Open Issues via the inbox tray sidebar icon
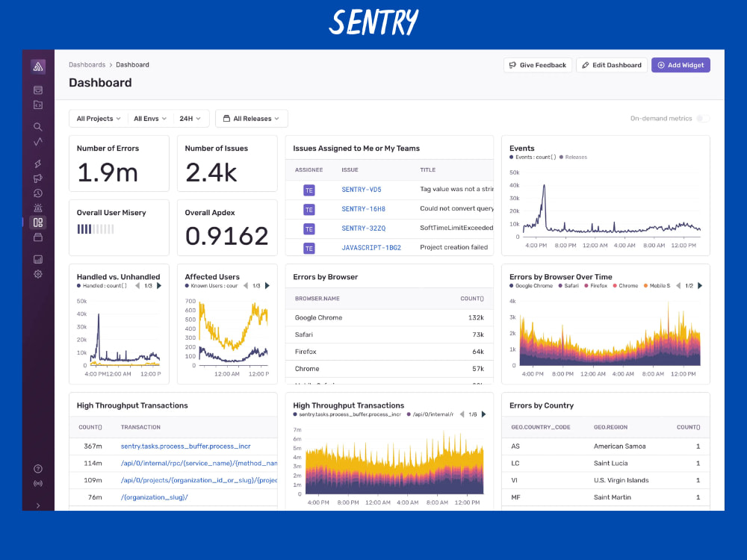 click(x=38, y=90)
